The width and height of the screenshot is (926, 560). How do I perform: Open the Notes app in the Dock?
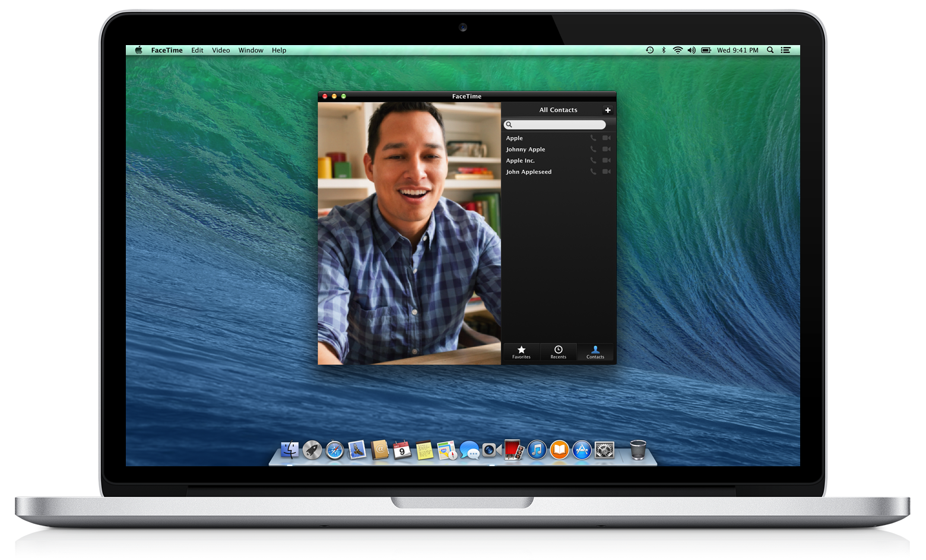pyautogui.click(x=424, y=450)
